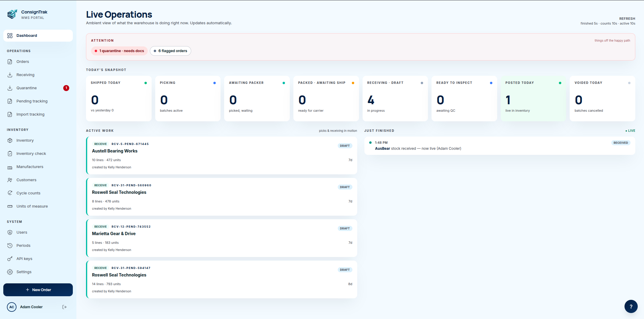644x319 pixels.
Task: Open Pending tracking in sidebar
Action: coord(38,101)
